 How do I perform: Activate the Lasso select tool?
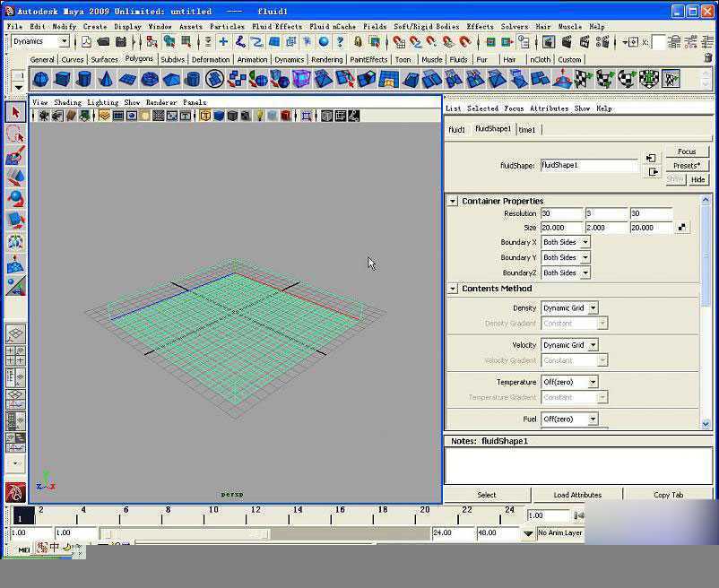[x=15, y=134]
